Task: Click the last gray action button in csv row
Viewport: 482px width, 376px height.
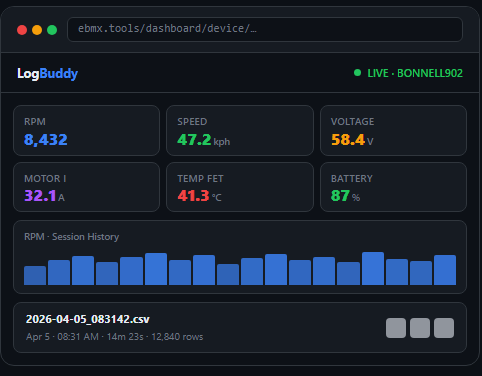Action: [444, 328]
